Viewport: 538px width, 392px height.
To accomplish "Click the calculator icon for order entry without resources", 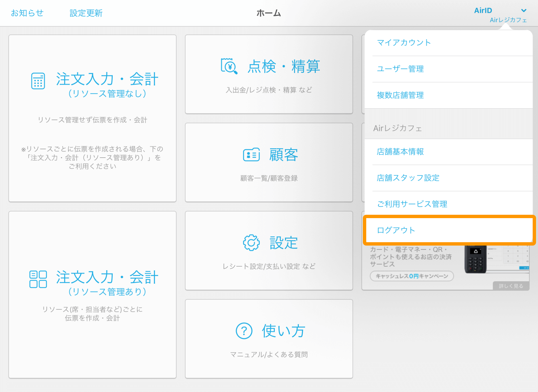I will coord(38,81).
